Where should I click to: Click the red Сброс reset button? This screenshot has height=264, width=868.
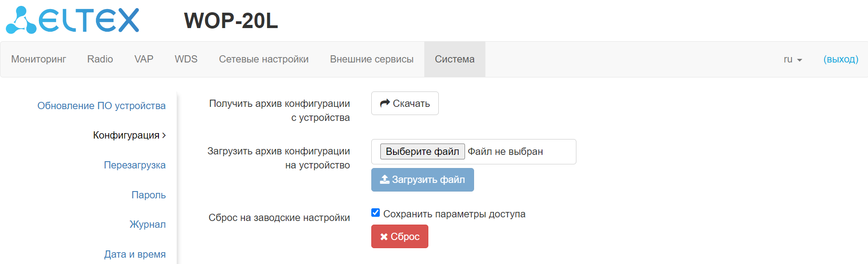pos(399,236)
